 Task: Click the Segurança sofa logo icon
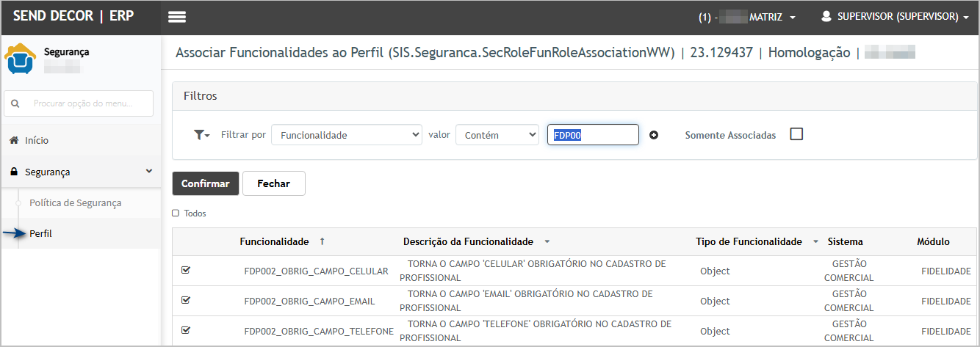20,59
